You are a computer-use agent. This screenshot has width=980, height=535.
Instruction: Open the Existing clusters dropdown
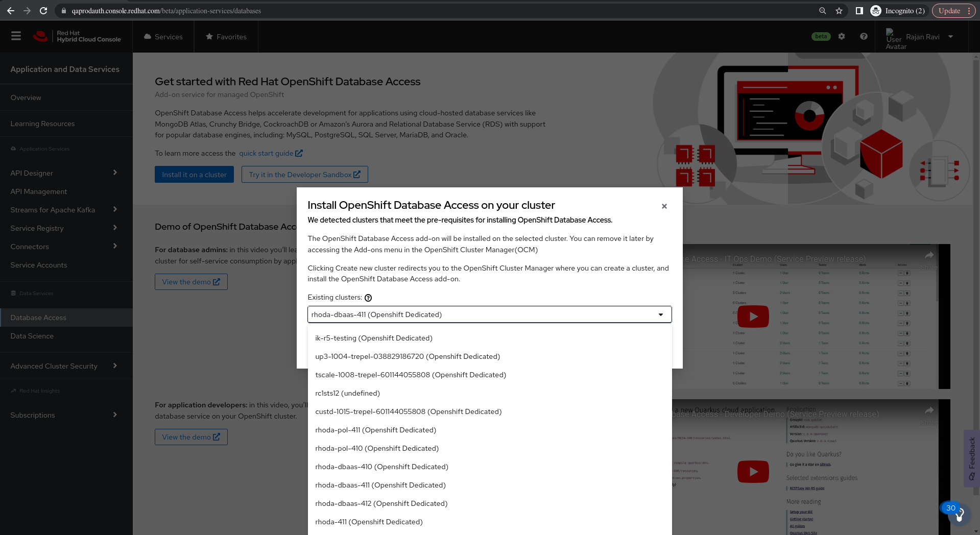(x=489, y=314)
